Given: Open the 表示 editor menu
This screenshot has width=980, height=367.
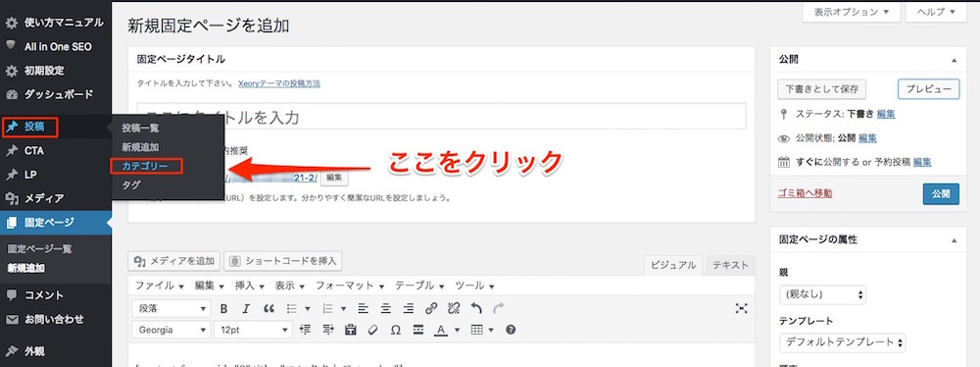Looking at the screenshot, I should pyautogui.click(x=289, y=286).
